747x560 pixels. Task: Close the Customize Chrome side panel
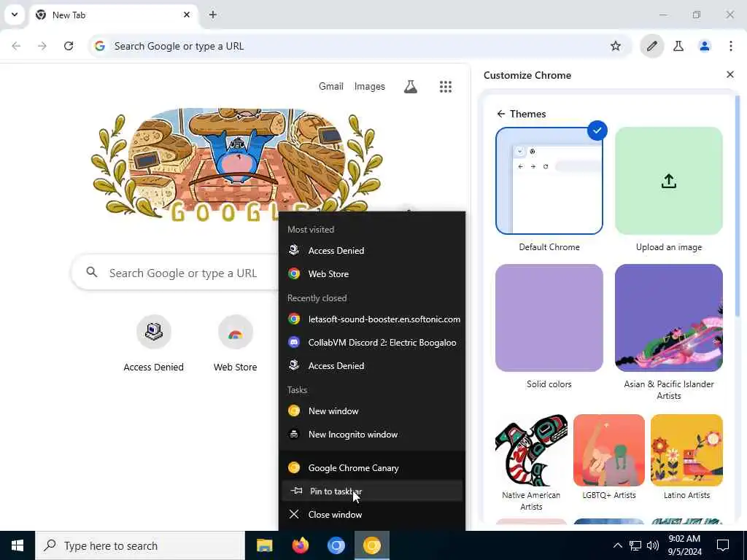729,75
